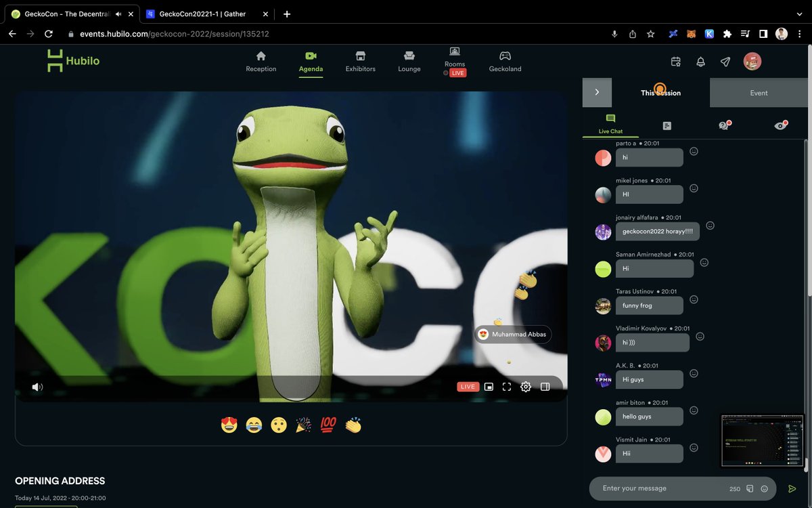Screen dimensions: 812x508
Task: Open the Polls panel icon in chat sidebar
Action: (x=667, y=125)
